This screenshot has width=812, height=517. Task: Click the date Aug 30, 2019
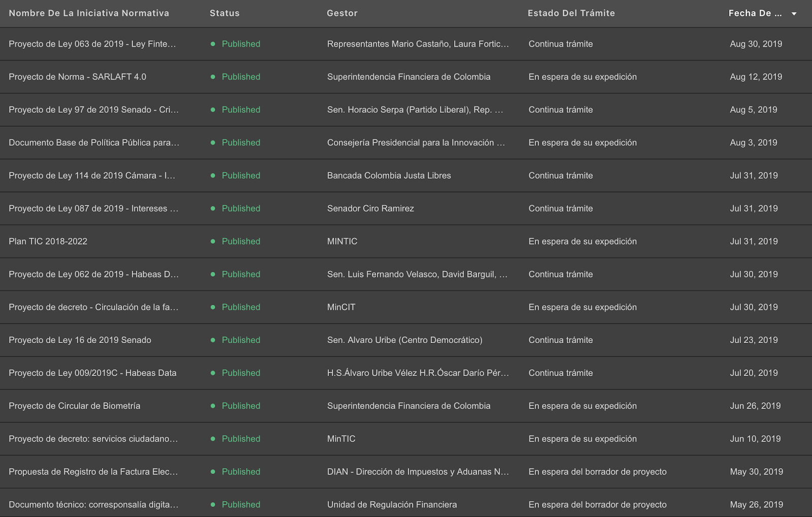(756, 44)
